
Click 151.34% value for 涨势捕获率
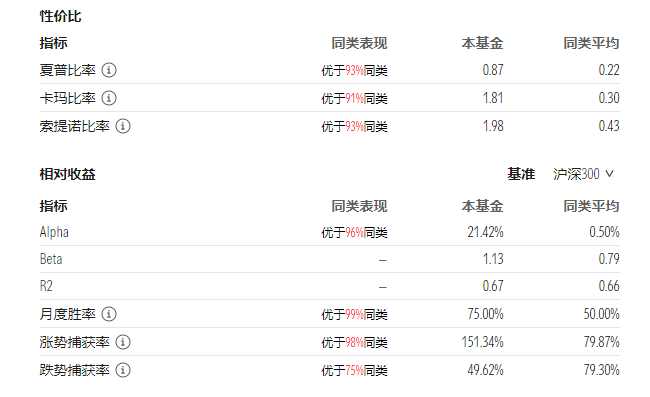pyautogui.click(x=483, y=342)
